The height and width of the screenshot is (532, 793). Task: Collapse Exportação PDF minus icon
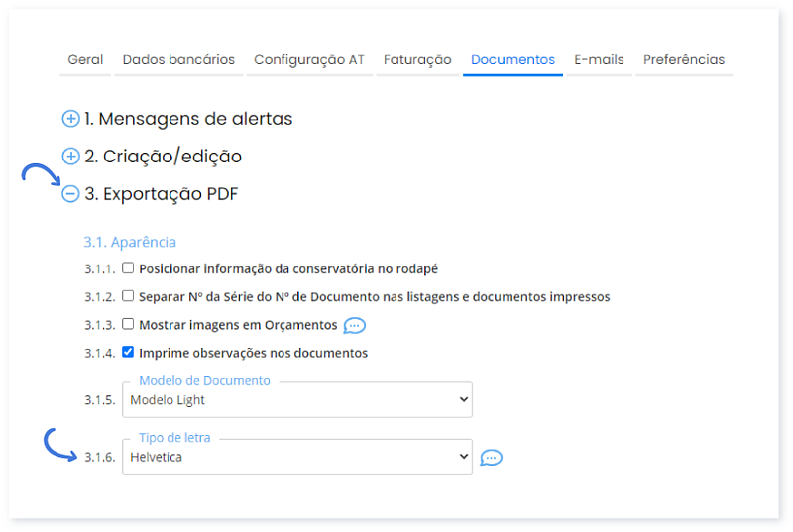(x=70, y=193)
